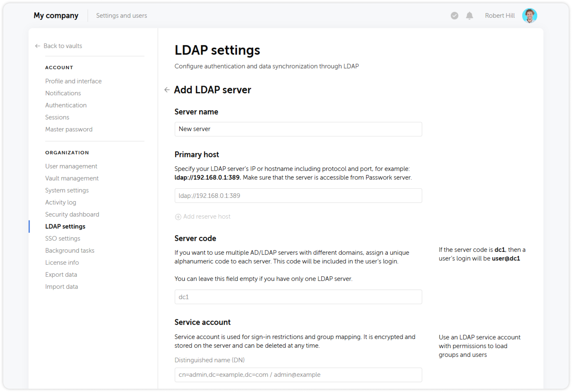Image resolution: width=572 pixels, height=392 pixels.
Task: Click the Server code dc1 field
Action: coord(298,297)
